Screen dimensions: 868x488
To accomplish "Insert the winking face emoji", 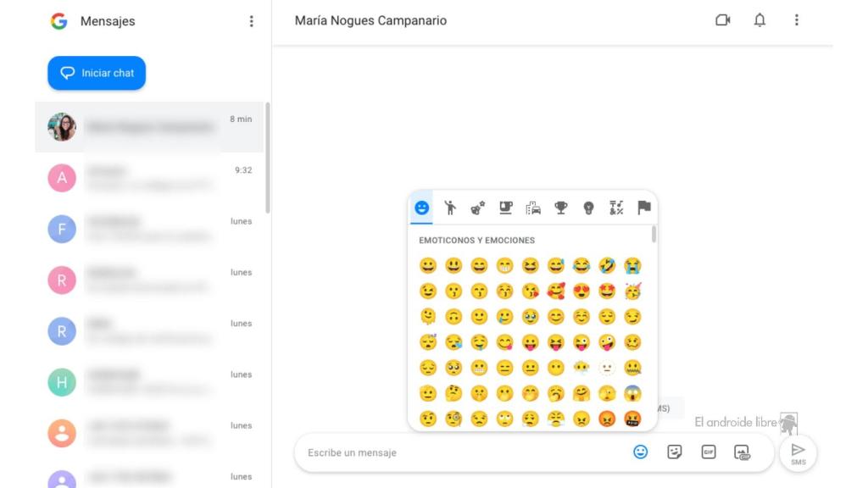I will (x=428, y=291).
